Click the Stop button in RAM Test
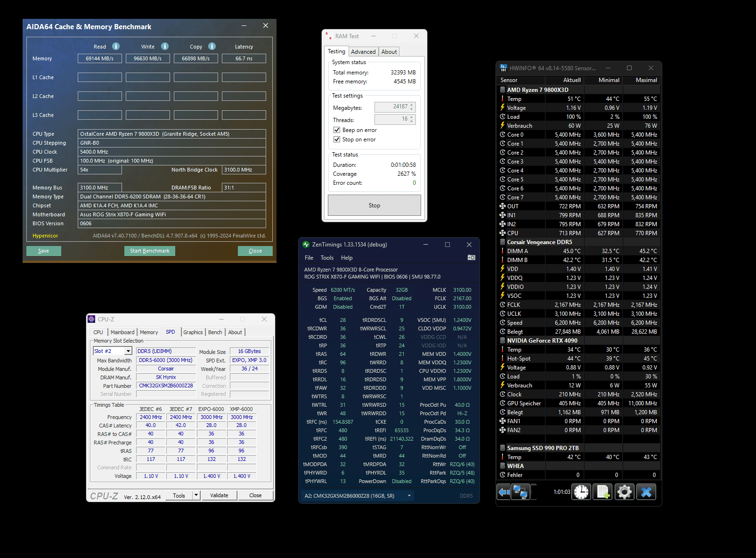756x558 pixels. click(x=374, y=205)
